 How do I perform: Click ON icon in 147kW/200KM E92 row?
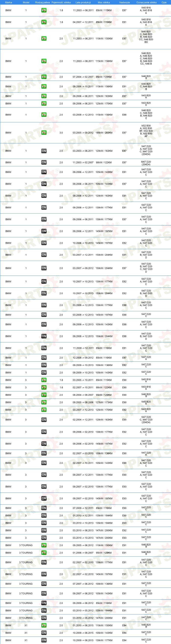coord(44,530)
